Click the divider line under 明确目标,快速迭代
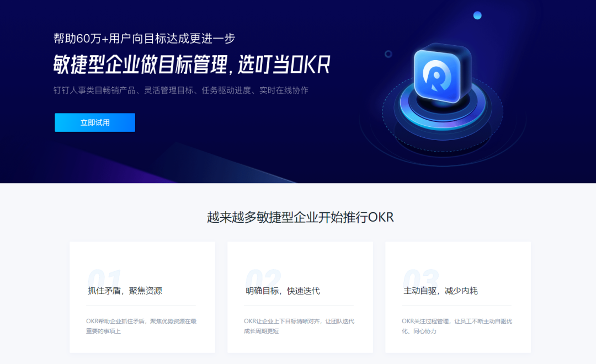Viewport: 596px width, 364px height. (x=299, y=306)
